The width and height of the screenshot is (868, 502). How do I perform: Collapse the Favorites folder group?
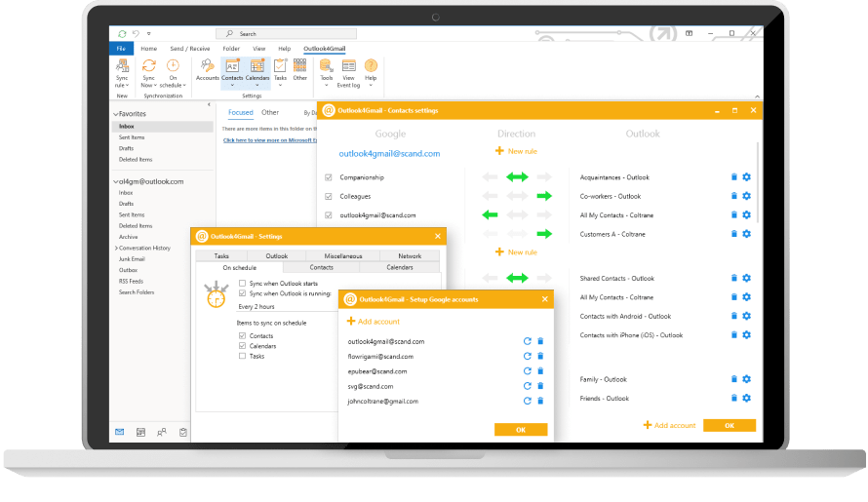pyautogui.click(x=116, y=114)
